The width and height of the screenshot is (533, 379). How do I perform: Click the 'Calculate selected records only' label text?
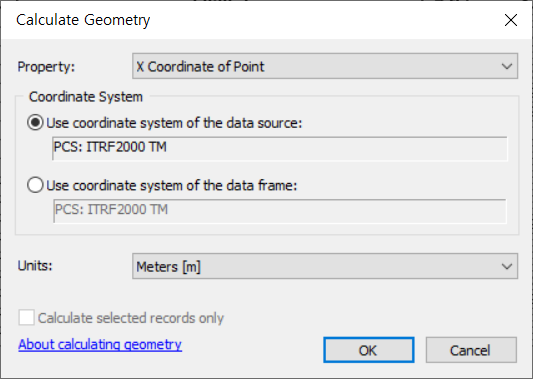coord(131,318)
